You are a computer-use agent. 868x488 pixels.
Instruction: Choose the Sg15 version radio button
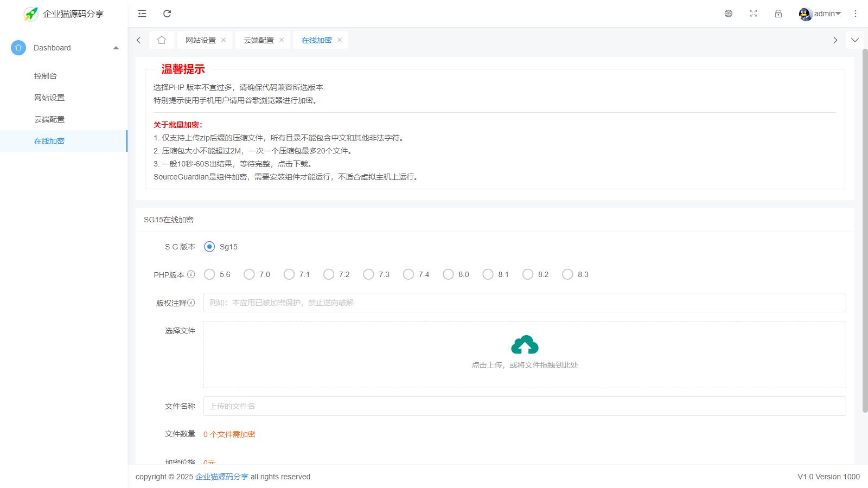[x=209, y=247]
